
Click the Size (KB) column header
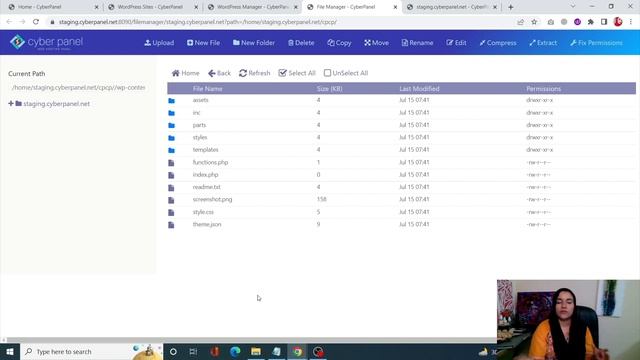tap(329, 89)
